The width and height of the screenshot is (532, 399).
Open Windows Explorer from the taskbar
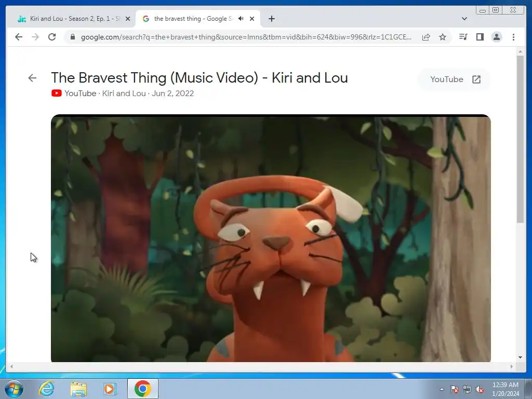coord(78,389)
